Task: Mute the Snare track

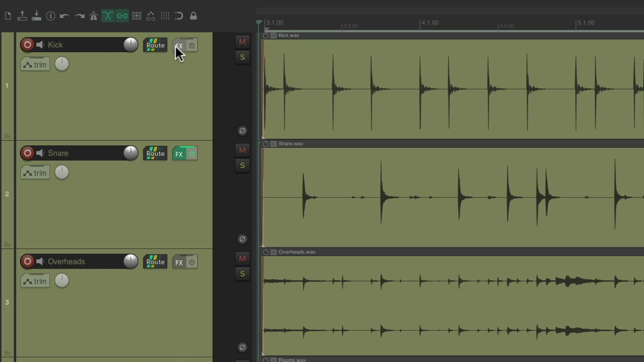Action: pos(243,150)
